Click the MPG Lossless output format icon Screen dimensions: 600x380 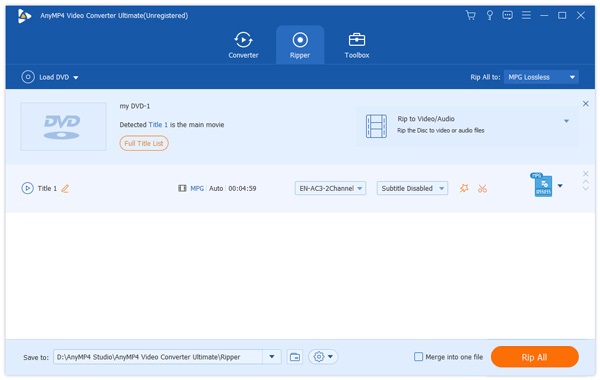pyautogui.click(x=542, y=185)
